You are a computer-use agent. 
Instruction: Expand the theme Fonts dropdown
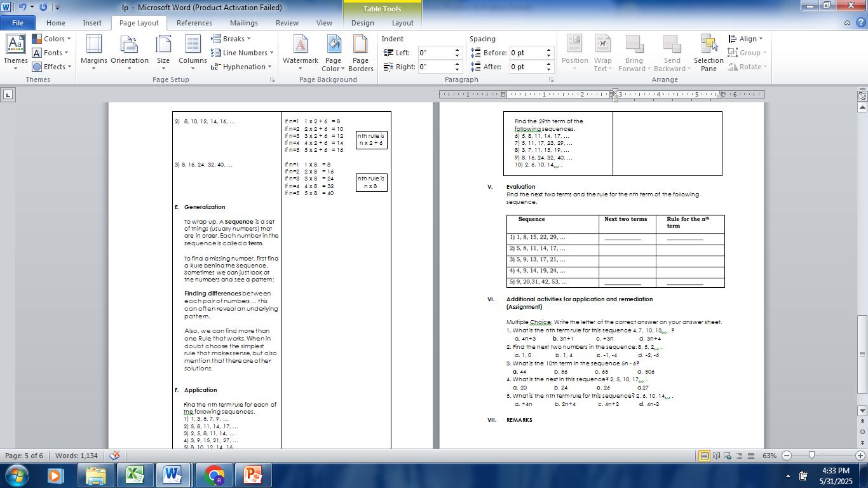point(51,53)
